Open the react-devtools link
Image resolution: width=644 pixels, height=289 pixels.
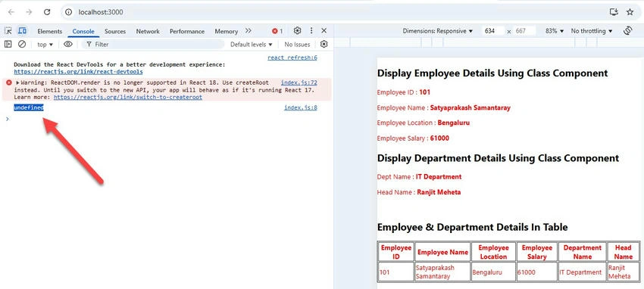tap(79, 71)
